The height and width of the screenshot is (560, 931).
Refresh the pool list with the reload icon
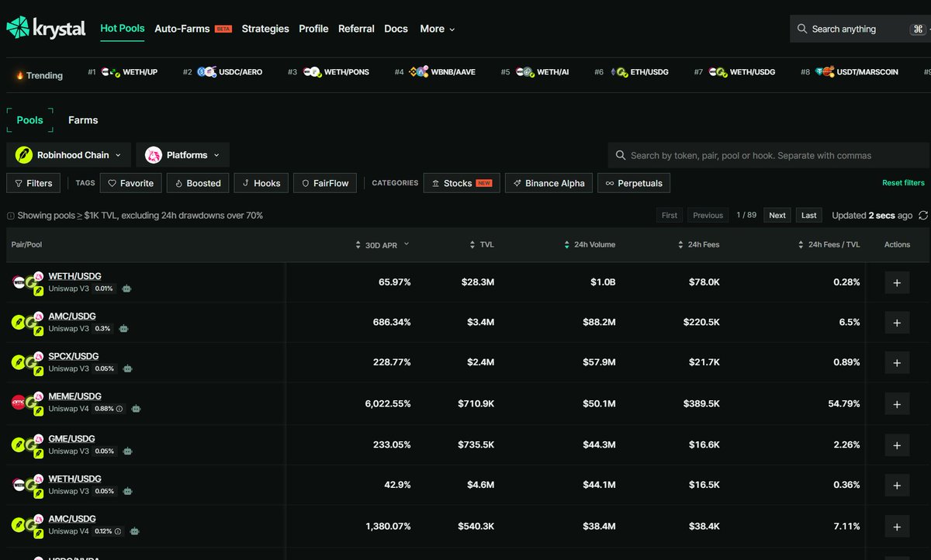click(922, 215)
